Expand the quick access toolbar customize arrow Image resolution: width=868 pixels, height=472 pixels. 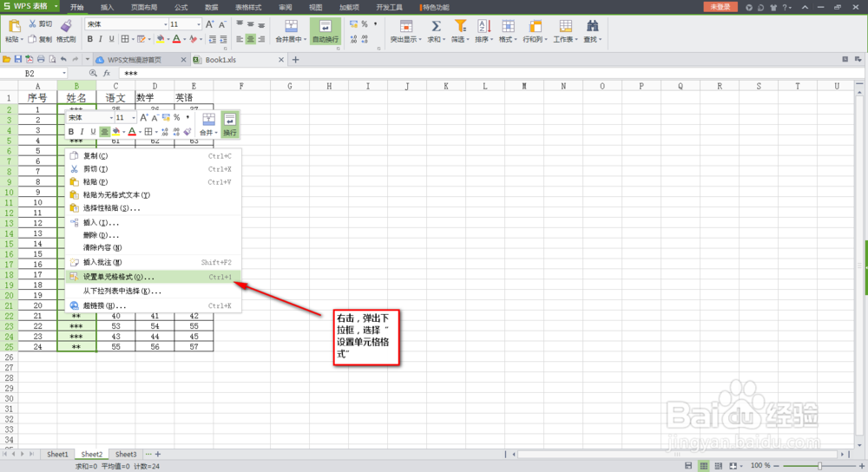(88, 59)
